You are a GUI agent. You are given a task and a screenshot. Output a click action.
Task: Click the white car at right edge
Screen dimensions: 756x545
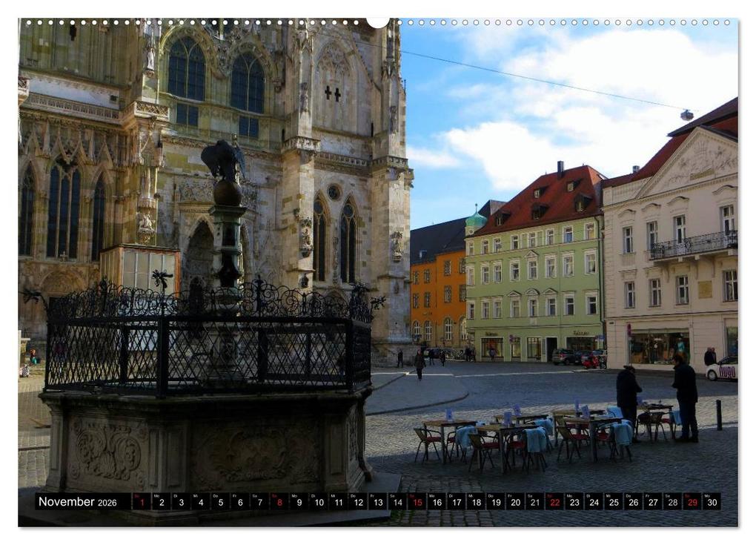722,369
